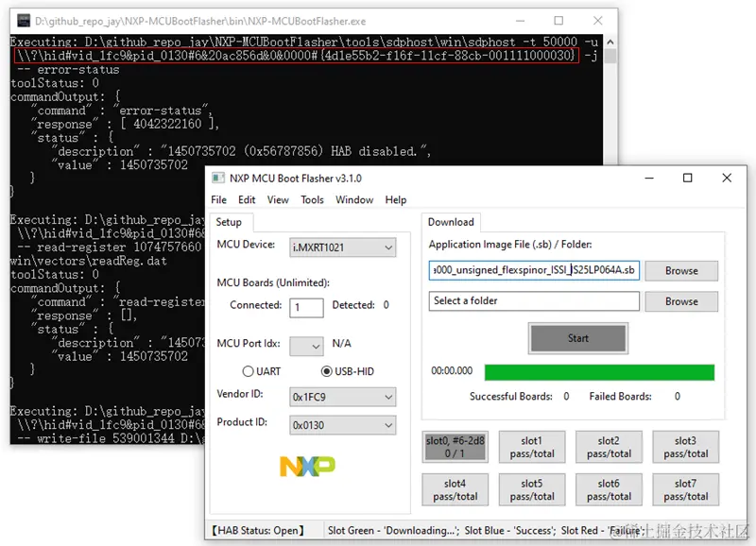
Task: Click the MCU Boards (Unlimited) label
Action: click(273, 282)
